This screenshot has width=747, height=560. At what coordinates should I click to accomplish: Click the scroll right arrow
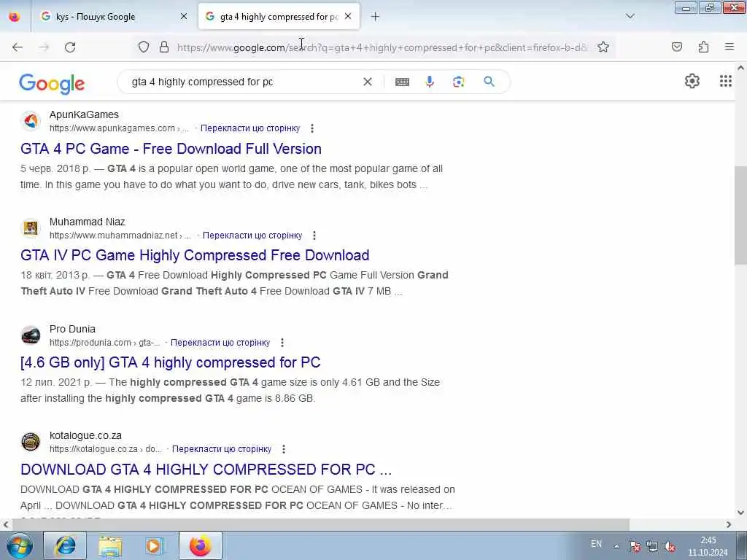(729, 525)
